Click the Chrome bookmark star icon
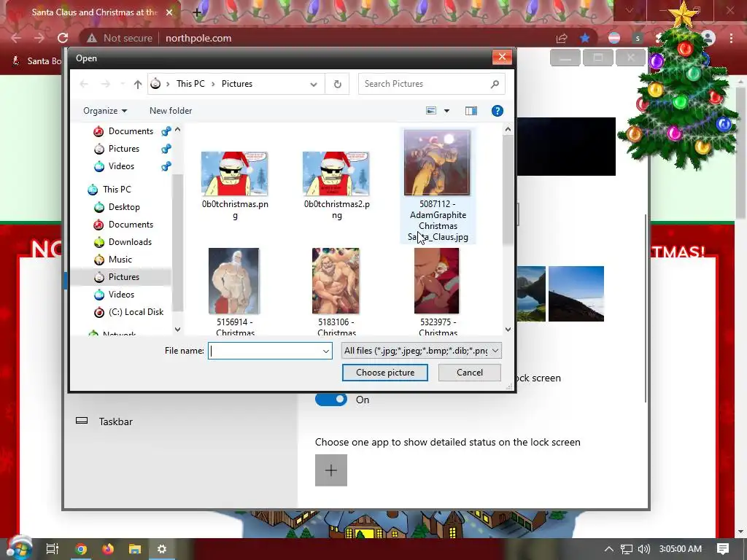This screenshot has height=560, width=747. coord(584,38)
